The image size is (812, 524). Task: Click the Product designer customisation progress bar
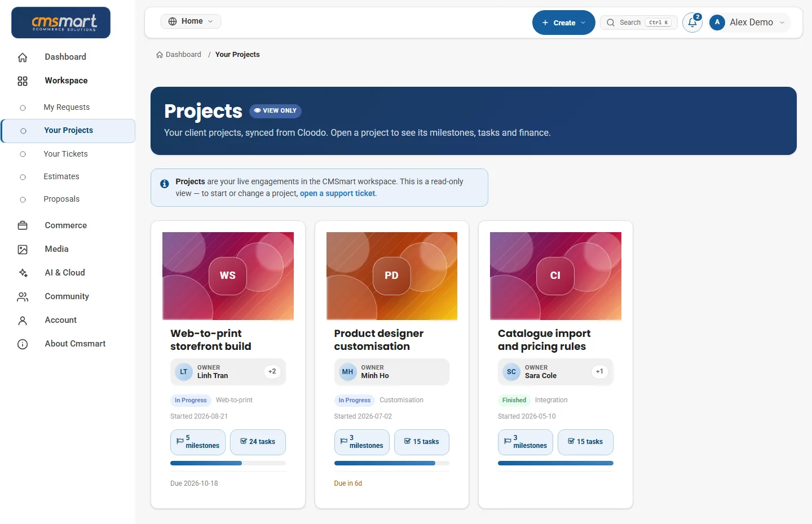click(392, 463)
